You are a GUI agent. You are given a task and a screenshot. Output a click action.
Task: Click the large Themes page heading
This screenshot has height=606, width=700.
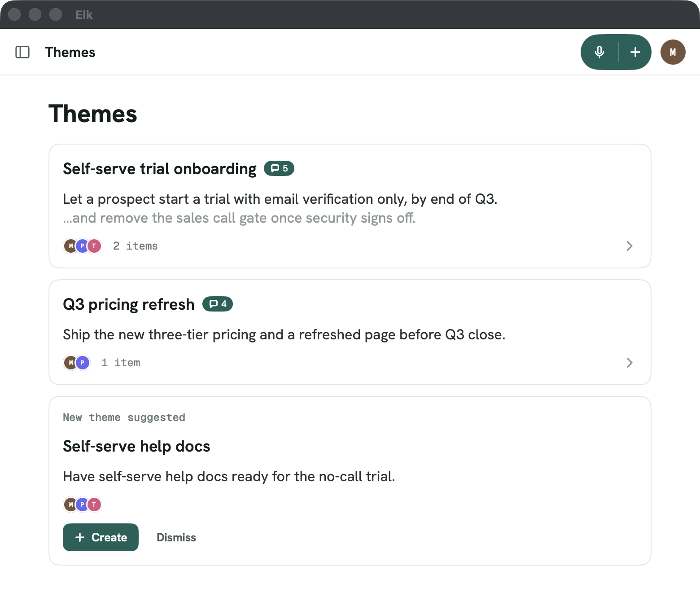[x=93, y=114]
